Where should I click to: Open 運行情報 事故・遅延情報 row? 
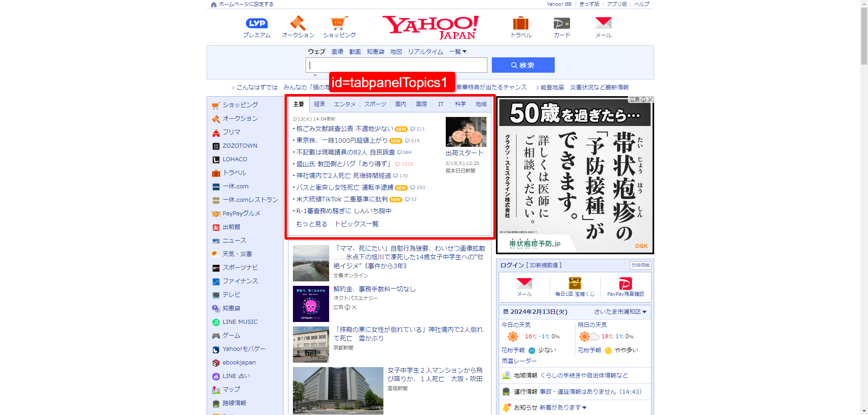point(575,392)
